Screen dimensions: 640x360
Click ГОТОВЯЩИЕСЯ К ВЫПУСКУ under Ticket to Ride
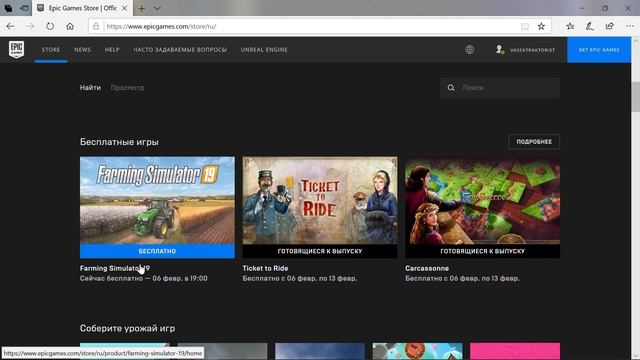320,251
